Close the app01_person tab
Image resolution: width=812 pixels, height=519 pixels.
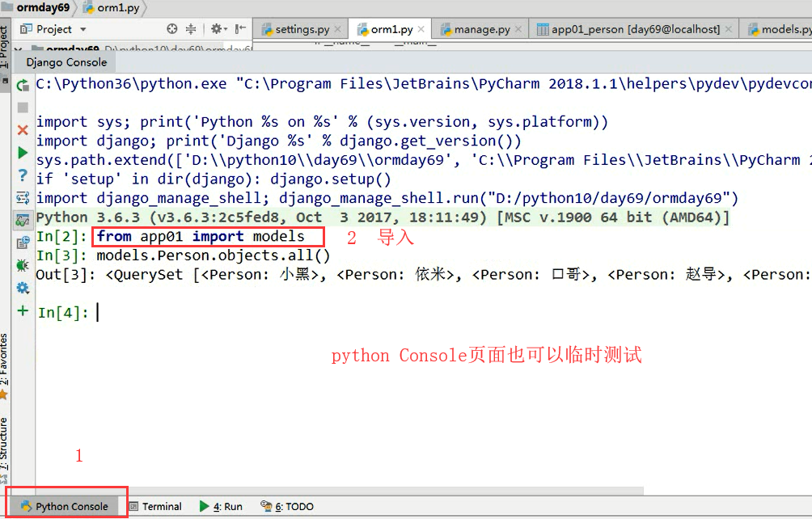point(728,29)
